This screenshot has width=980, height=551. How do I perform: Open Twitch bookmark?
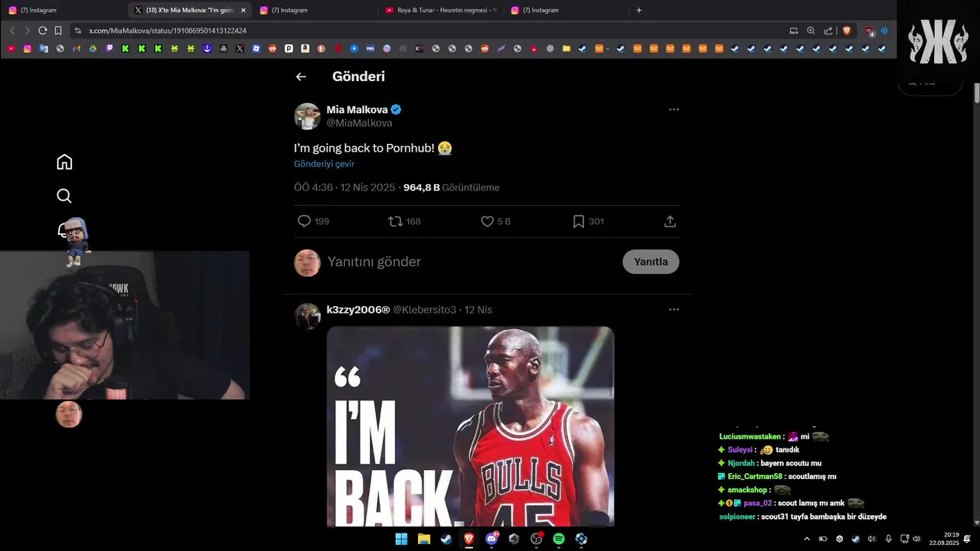(109, 48)
